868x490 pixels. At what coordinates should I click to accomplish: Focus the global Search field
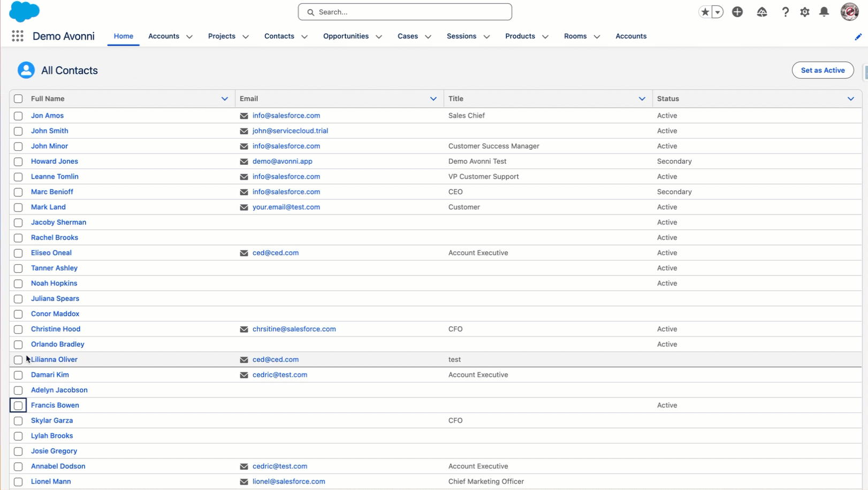pyautogui.click(x=405, y=12)
